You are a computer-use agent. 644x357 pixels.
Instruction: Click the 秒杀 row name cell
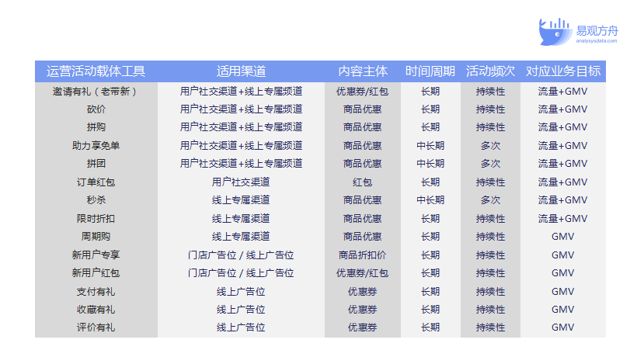pos(96,200)
